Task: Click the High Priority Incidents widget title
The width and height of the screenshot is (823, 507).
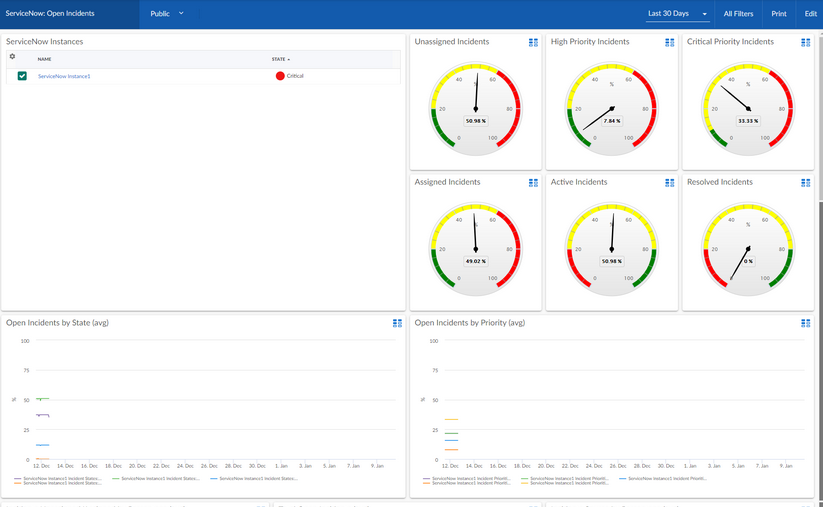Action: pos(589,41)
